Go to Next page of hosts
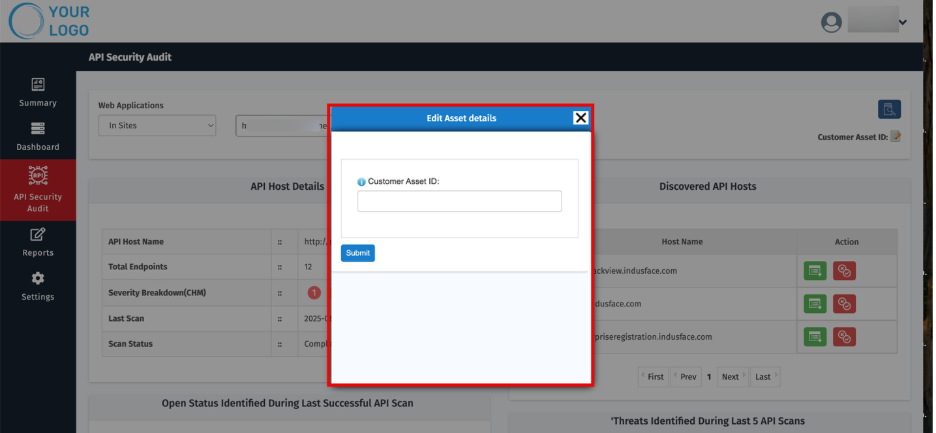The height and width of the screenshot is (433, 936). point(732,377)
